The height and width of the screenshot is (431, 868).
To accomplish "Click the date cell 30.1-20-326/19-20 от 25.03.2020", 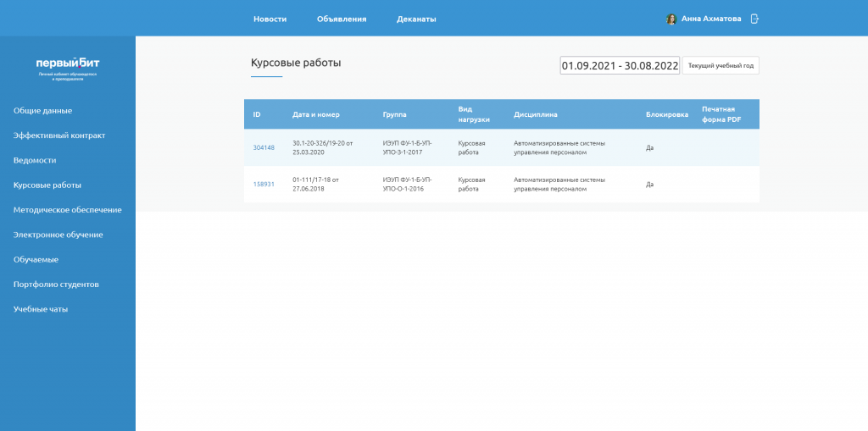I will coord(323,147).
